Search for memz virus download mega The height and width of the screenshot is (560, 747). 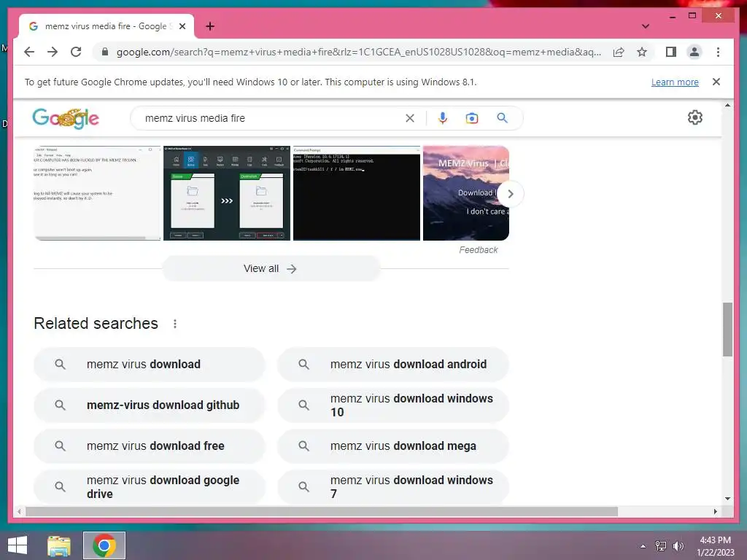tap(393, 446)
